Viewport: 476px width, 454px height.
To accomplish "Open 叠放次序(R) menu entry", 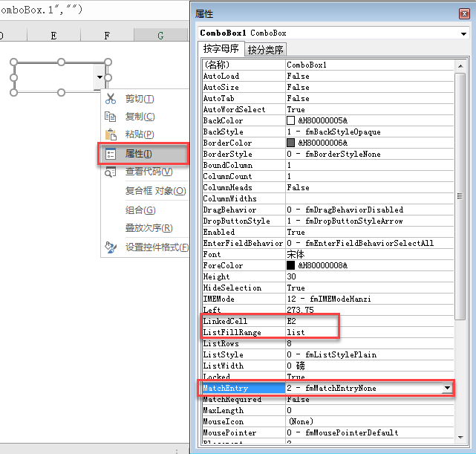I will pos(149,228).
